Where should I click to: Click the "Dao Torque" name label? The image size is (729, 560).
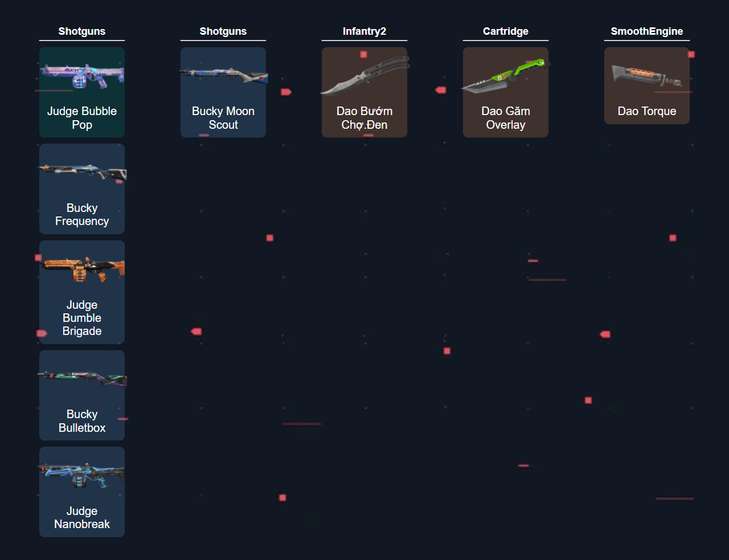(646, 111)
